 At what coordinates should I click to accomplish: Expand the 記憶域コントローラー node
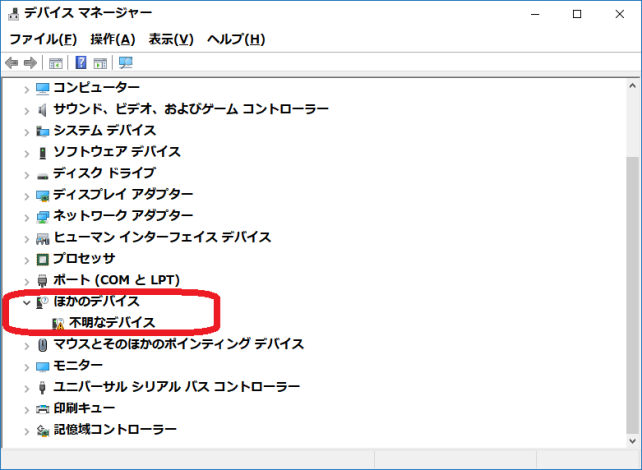pyautogui.click(x=27, y=431)
